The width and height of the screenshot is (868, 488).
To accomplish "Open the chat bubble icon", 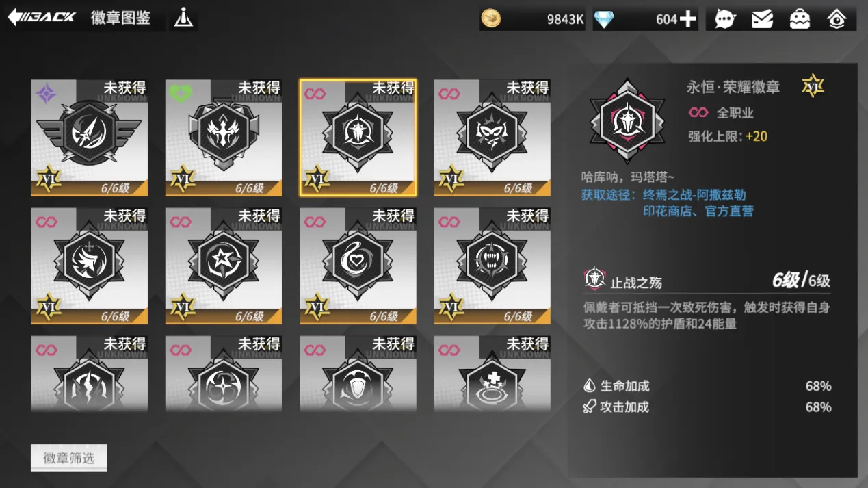I will [x=725, y=19].
